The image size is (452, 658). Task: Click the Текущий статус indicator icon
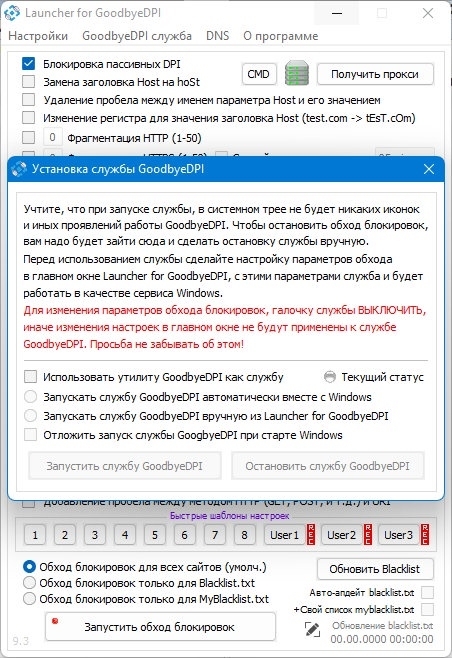click(x=330, y=377)
